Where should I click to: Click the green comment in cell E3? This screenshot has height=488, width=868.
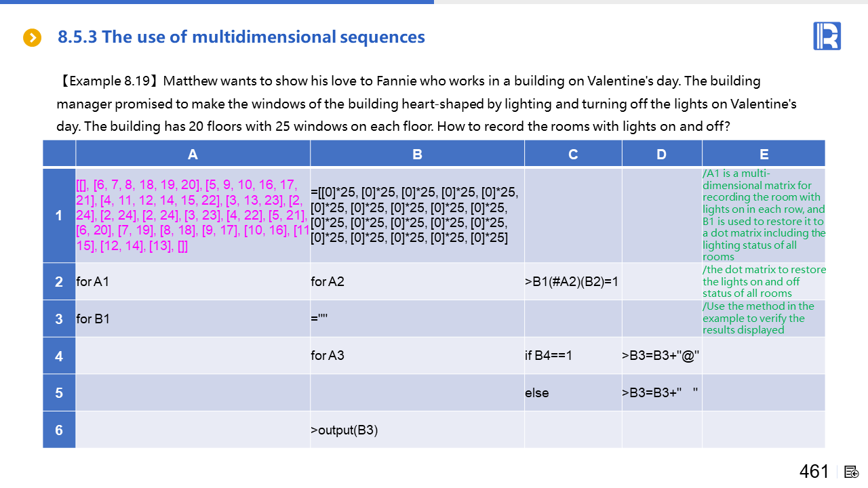764,319
